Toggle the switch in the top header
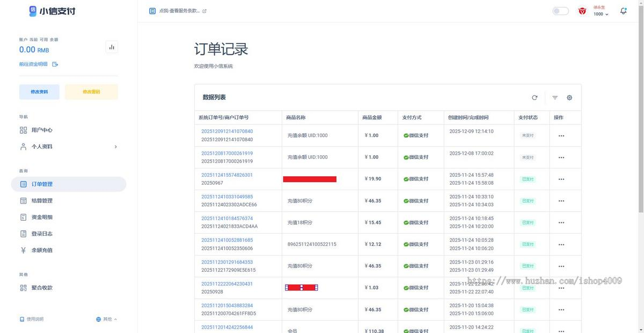The image size is (644, 333). [560, 10]
